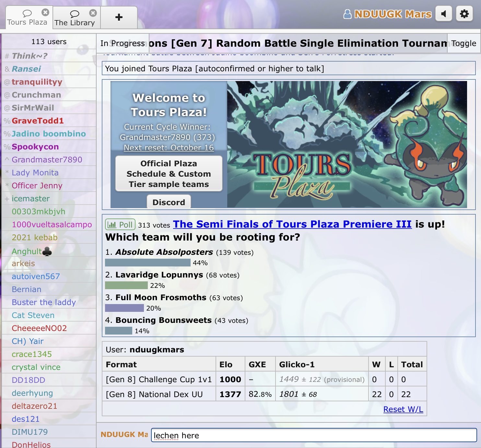Viewport: 481px width, 448px height.
Task: Toggle the tournament panel visibility
Action: click(463, 43)
